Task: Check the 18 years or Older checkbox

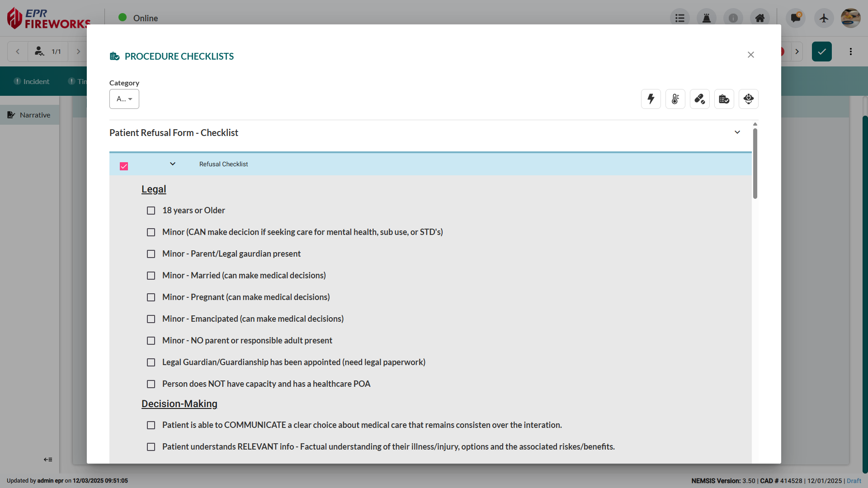Action: 151,211
